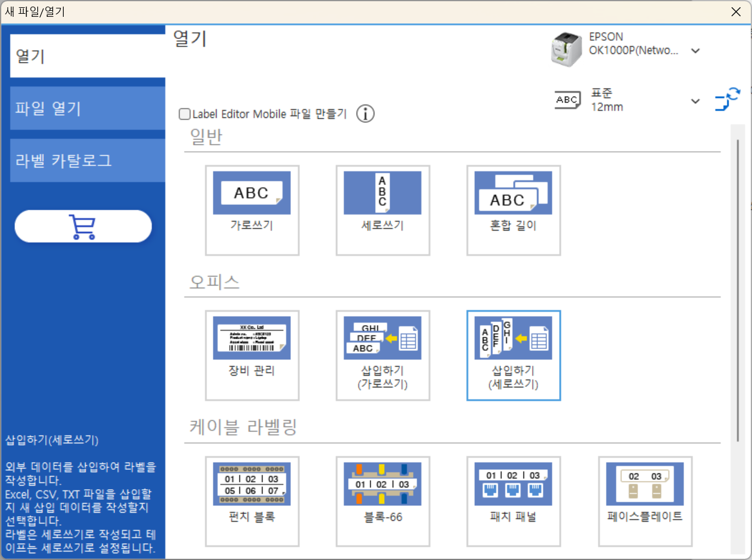Click the shopping cart button
The height and width of the screenshot is (560, 752).
click(83, 227)
